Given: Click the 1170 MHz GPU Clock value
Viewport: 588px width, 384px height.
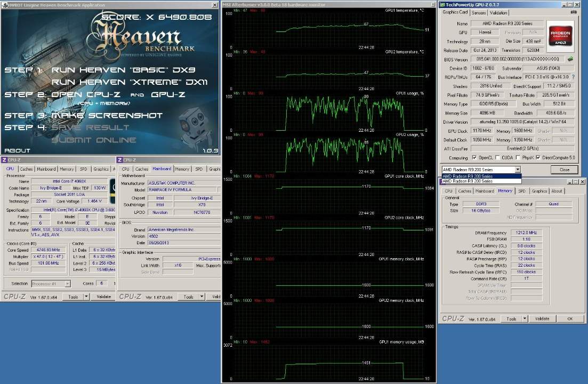Looking at the screenshot, I should point(482,131).
